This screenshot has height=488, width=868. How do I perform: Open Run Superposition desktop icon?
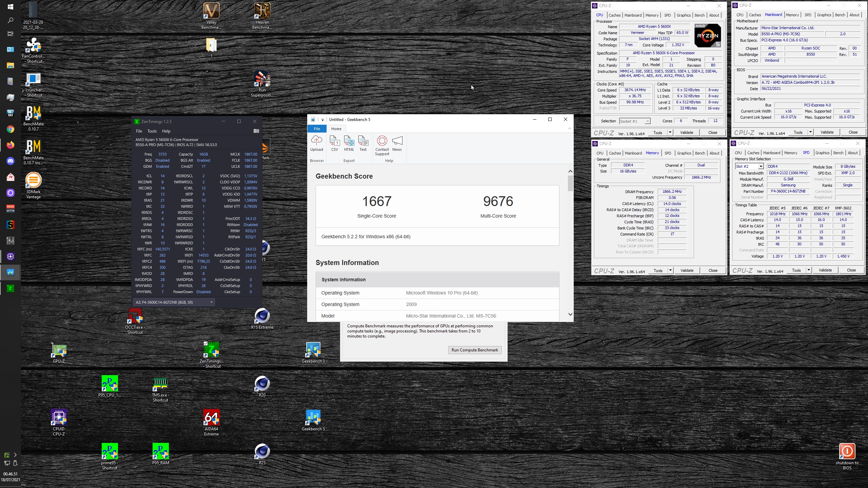tap(262, 84)
